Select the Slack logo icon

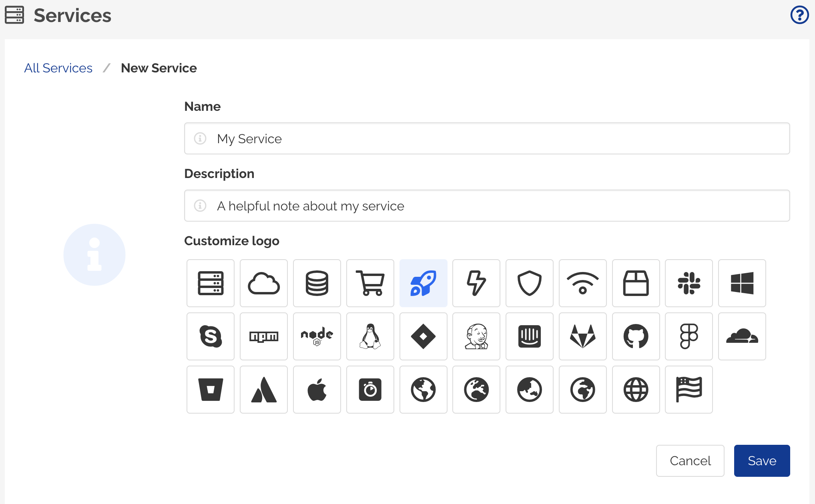[x=689, y=283]
